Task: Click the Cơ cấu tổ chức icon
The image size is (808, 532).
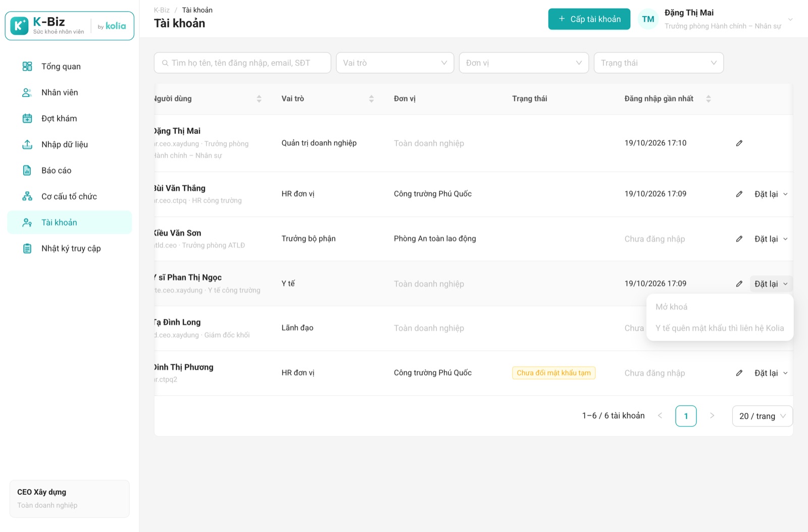Action: click(27, 196)
